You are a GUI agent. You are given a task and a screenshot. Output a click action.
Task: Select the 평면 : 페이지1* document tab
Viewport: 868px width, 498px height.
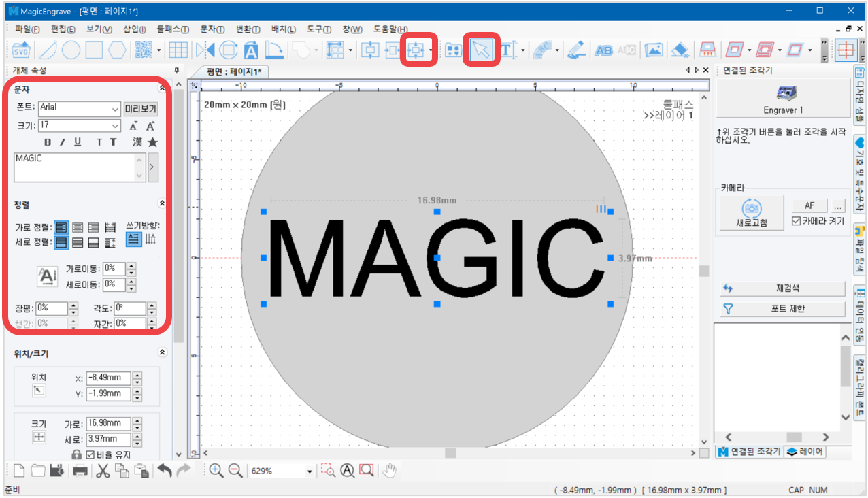click(233, 71)
